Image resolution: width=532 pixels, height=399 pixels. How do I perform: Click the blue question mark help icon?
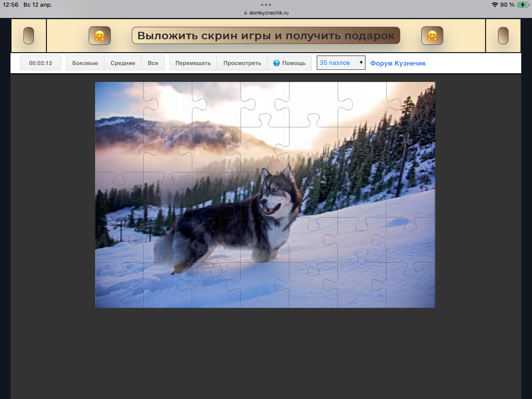point(276,63)
